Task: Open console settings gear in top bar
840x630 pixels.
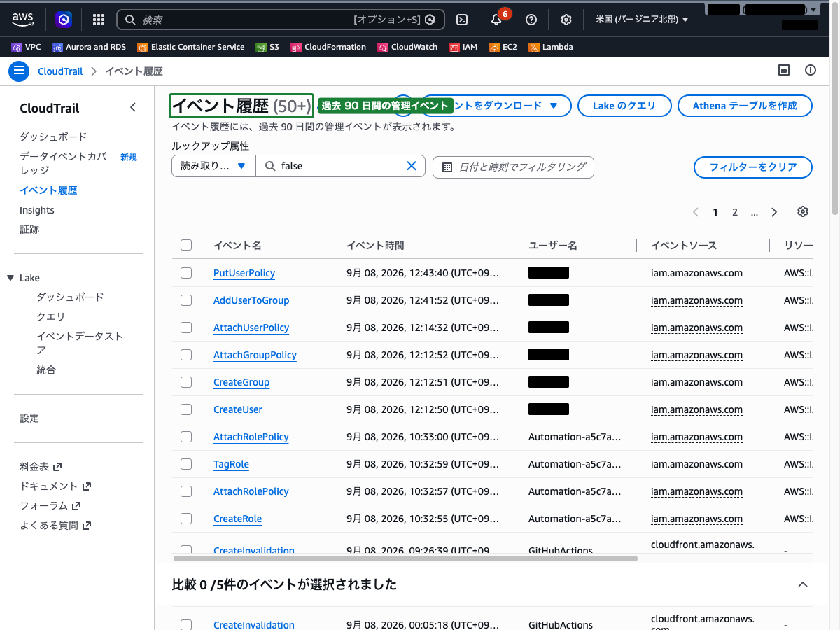Action: click(566, 20)
